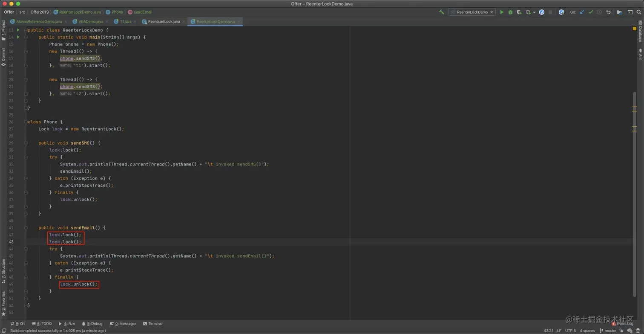644x334 pixels.
Task: Click Git Update Project arrow icon
Action: (582, 12)
